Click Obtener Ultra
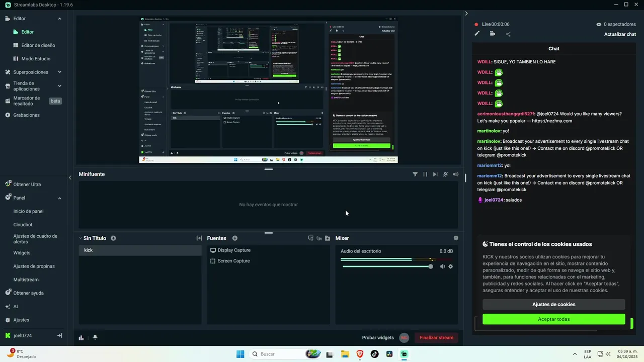The width and height of the screenshot is (644, 362). (27, 185)
